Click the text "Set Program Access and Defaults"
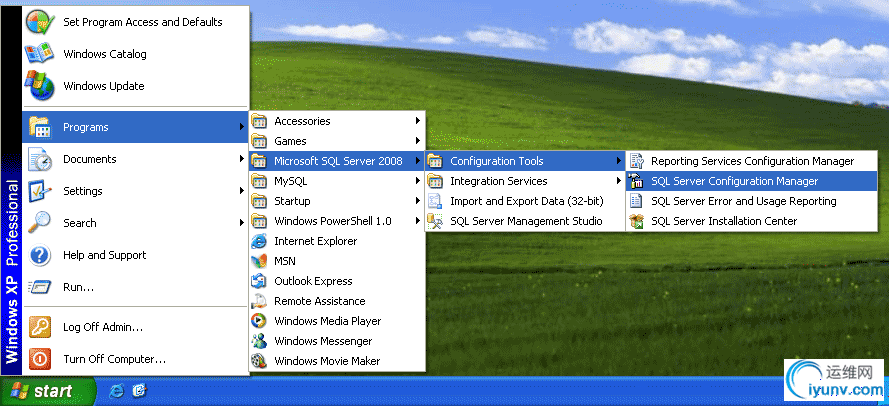 click(x=143, y=22)
